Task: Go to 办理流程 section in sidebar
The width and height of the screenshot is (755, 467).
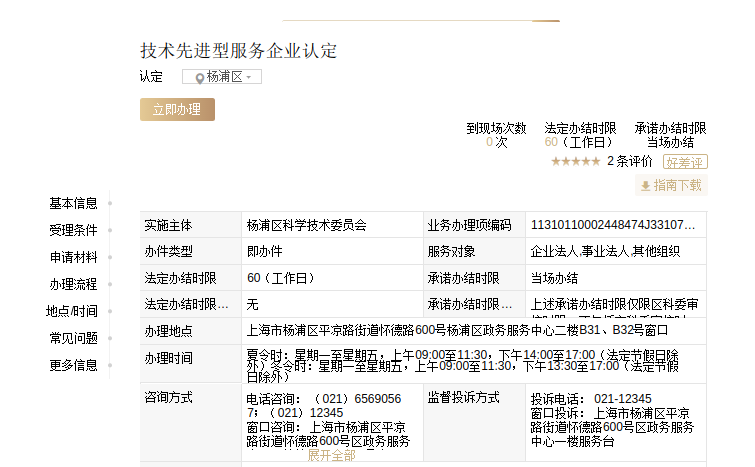Action: [x=73, y=285]
